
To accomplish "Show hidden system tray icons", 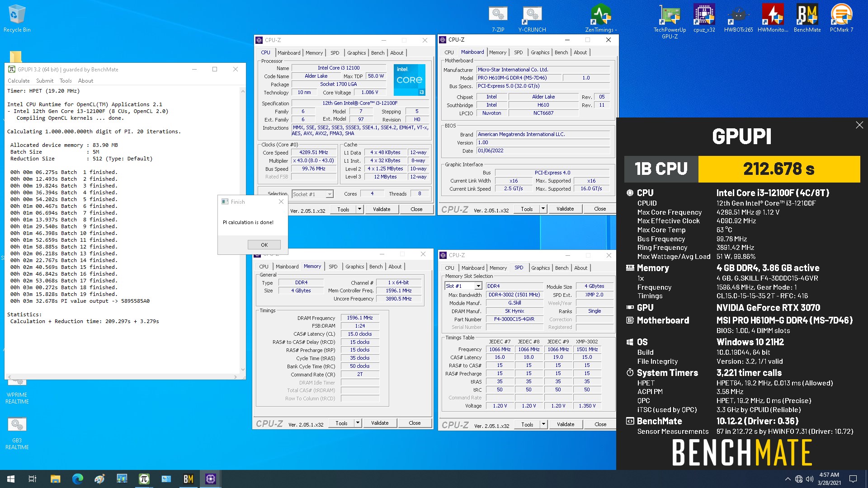I will pos(788,479).
